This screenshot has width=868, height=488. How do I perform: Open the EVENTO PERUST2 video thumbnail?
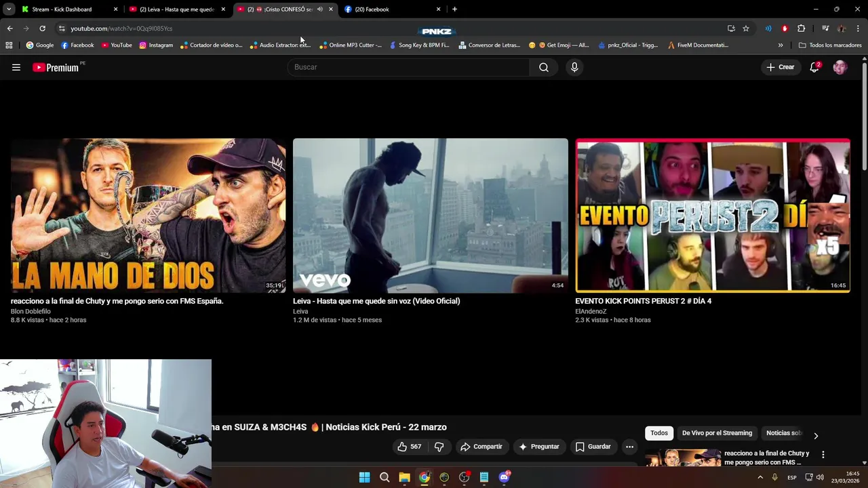713,216
